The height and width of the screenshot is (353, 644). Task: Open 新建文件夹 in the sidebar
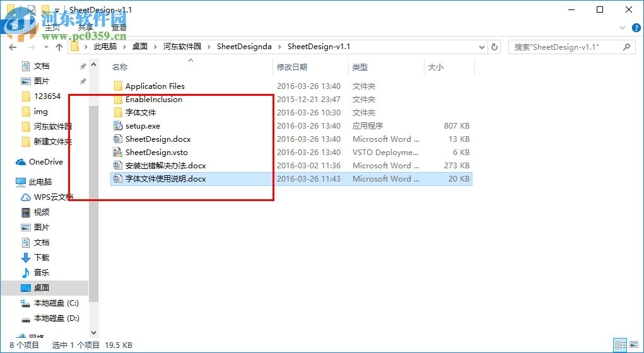click(x=47, y=142)
